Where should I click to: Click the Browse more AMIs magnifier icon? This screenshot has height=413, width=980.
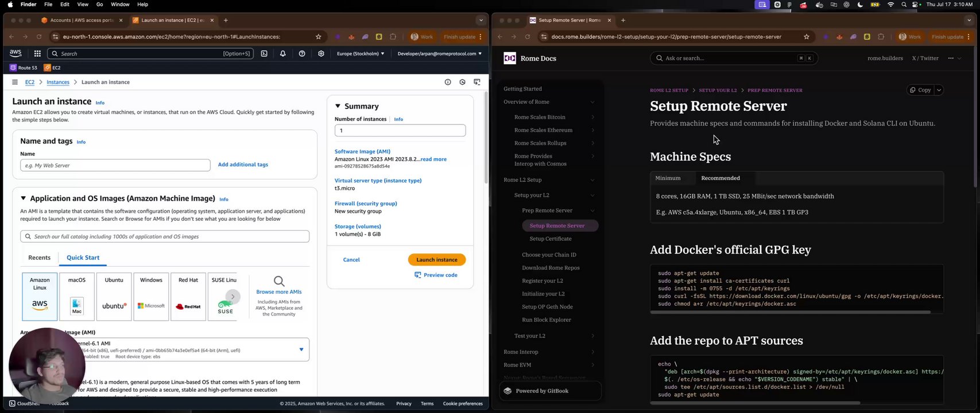[279, 281]
